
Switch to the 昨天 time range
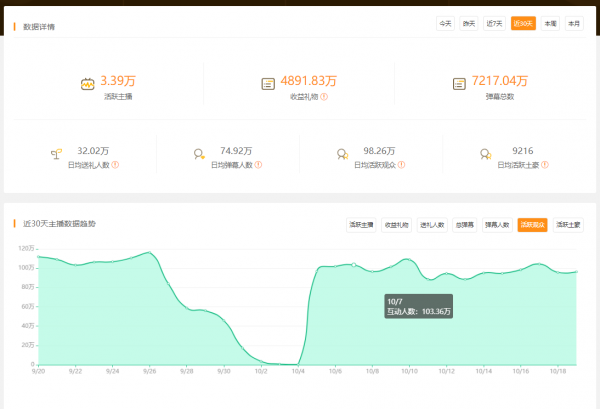point(468,23)
